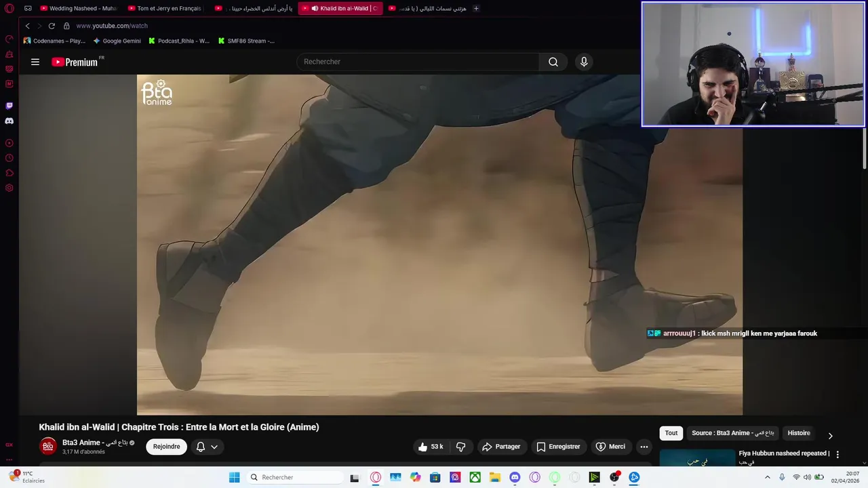Go back to the previous page

tap(27, 26)
